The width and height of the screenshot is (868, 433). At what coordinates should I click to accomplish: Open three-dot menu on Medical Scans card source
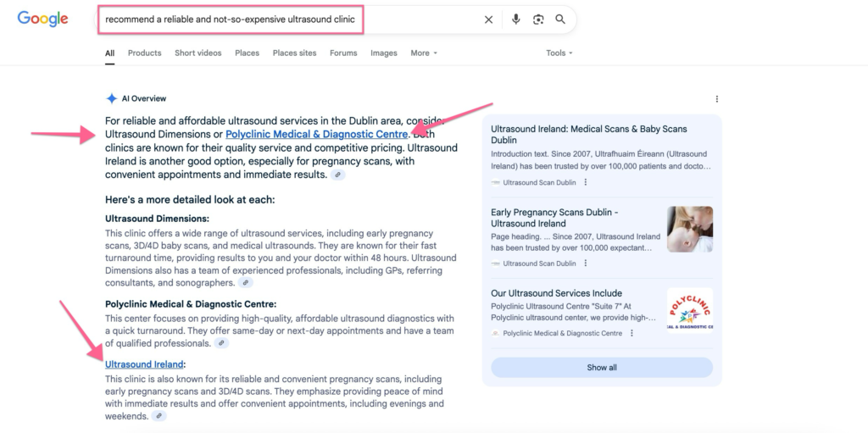coord(586,182)
